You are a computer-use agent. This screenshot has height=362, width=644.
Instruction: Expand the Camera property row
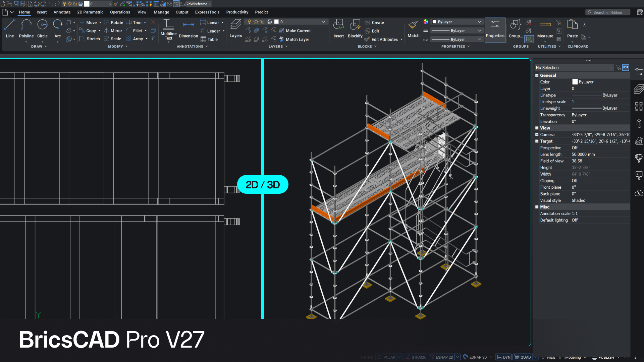point(537,135)
